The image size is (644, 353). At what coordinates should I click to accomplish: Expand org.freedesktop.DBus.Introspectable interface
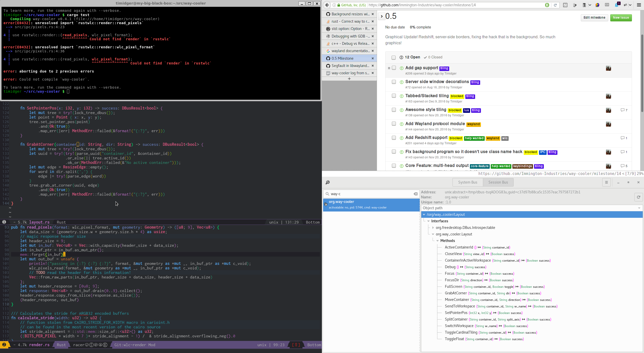click(433, 228)
